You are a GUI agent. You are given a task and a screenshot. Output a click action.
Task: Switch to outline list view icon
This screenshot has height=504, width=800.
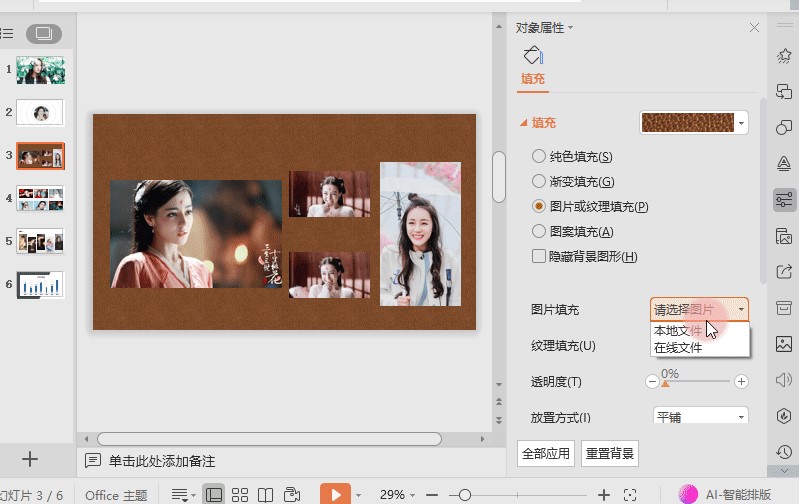tap(7, 34)
